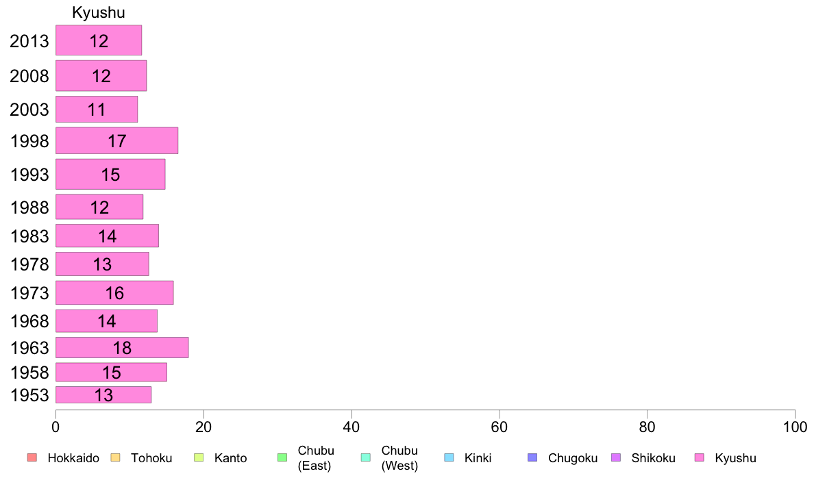Select the 2003 bar showing 11
Viewport: 814px width, 504px height.
97,109
